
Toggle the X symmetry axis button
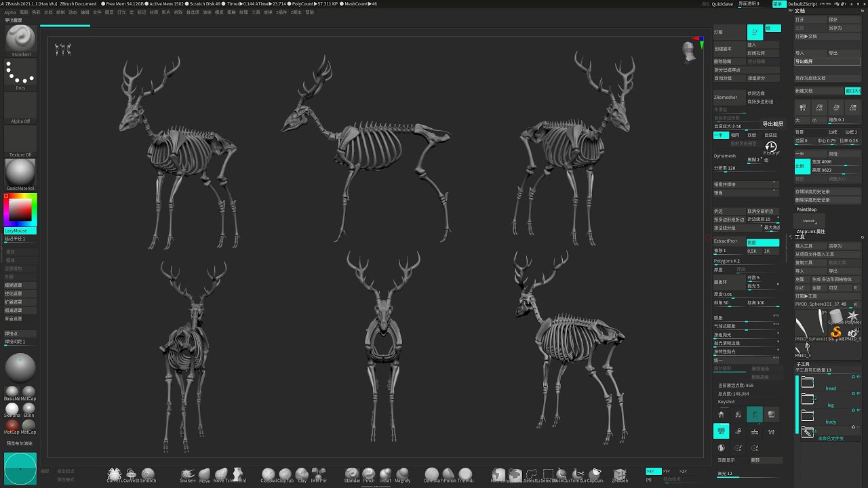[x=652, y=471]
